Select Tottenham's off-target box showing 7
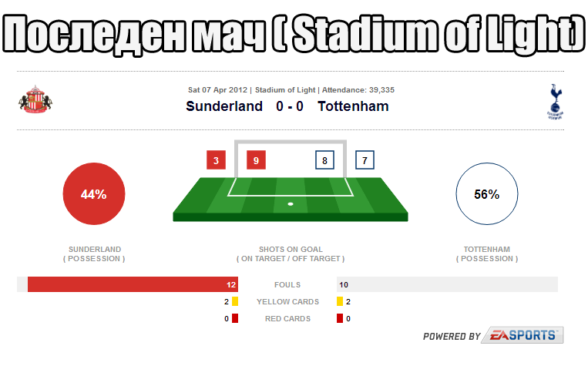 [365, 160]
